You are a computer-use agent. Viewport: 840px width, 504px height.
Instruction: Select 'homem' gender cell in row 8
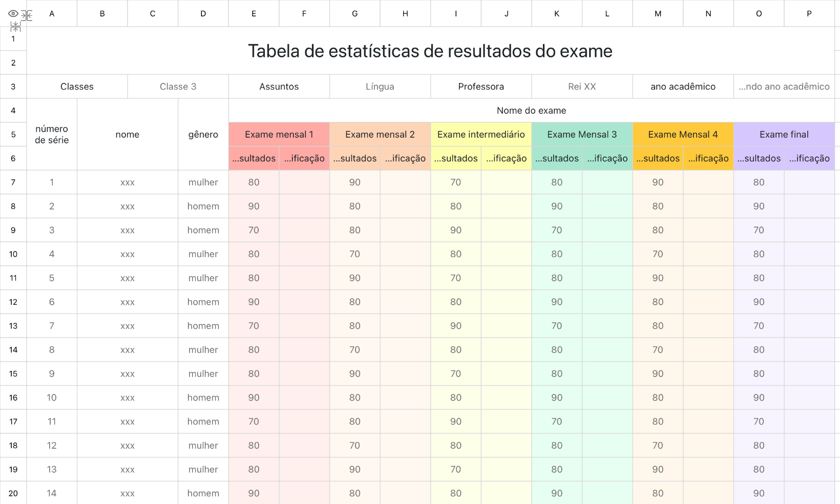point(203,206)
